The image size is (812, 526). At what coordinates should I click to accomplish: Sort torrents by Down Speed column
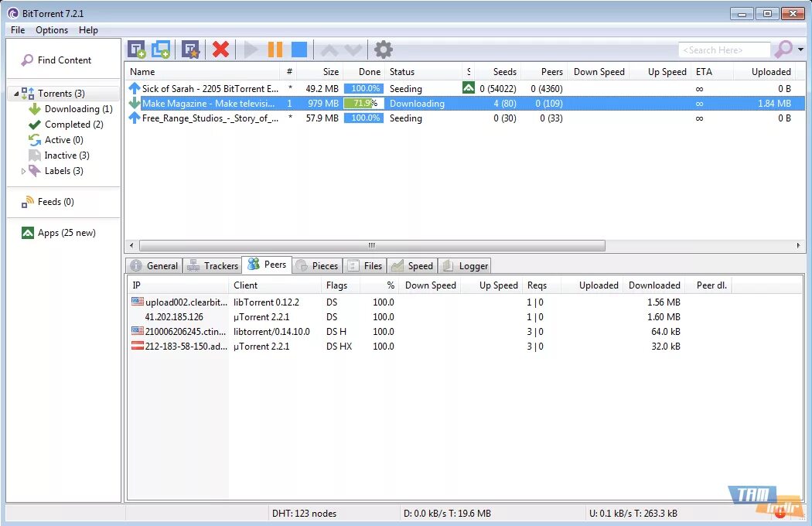[599, 72]
